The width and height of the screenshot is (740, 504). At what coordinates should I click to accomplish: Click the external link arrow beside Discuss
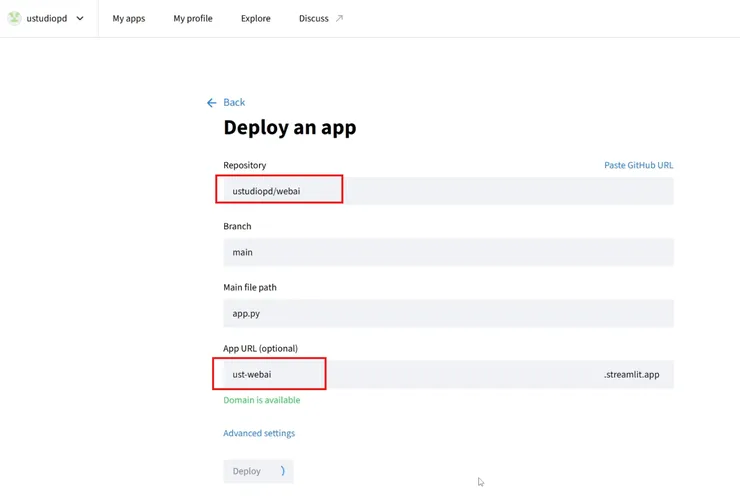point(339,18)
